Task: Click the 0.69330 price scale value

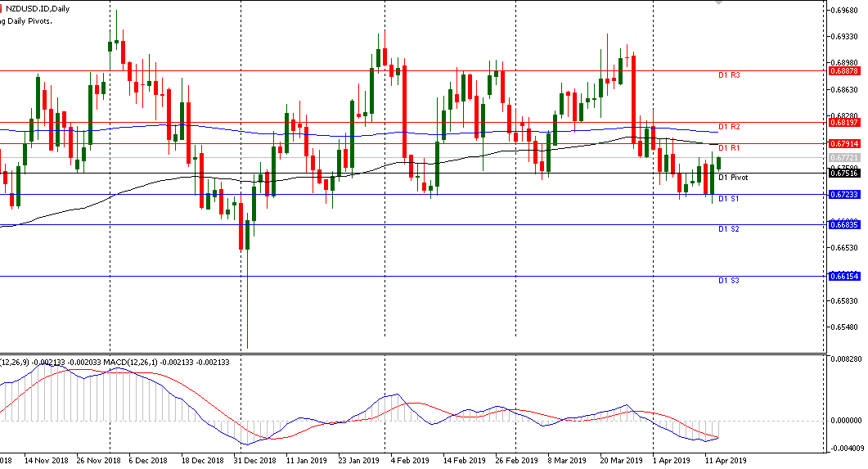Action: (844, 37)
